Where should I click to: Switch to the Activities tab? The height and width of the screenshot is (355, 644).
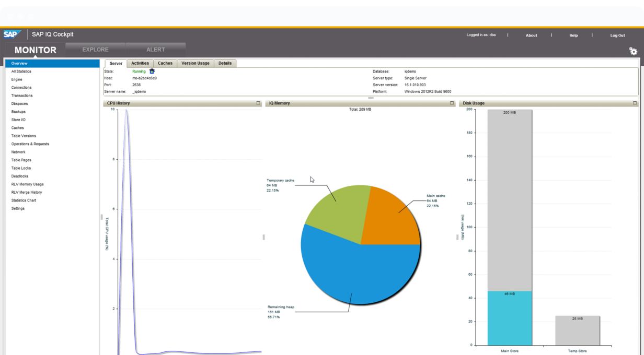(x=140, y=63)
